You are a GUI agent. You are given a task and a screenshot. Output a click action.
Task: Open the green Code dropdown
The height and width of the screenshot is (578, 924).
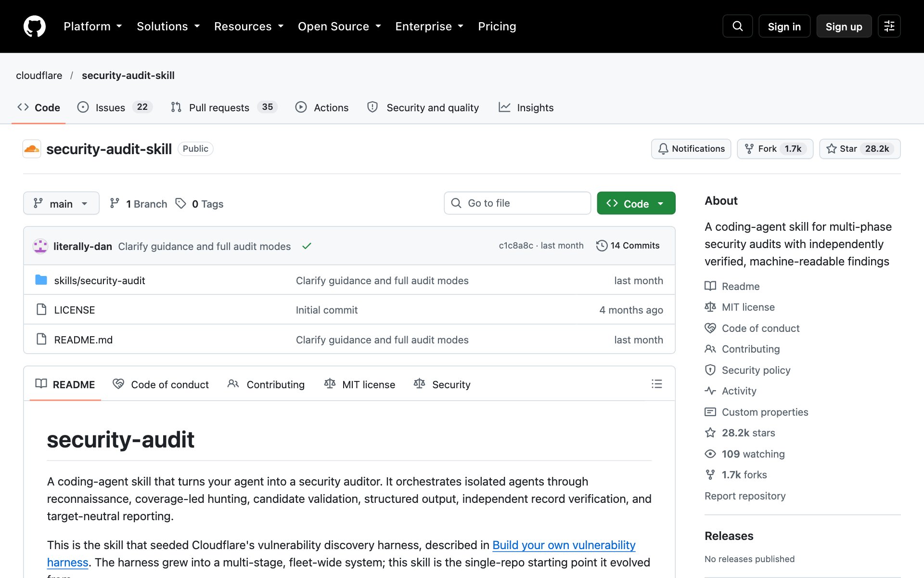click(636, 203)
